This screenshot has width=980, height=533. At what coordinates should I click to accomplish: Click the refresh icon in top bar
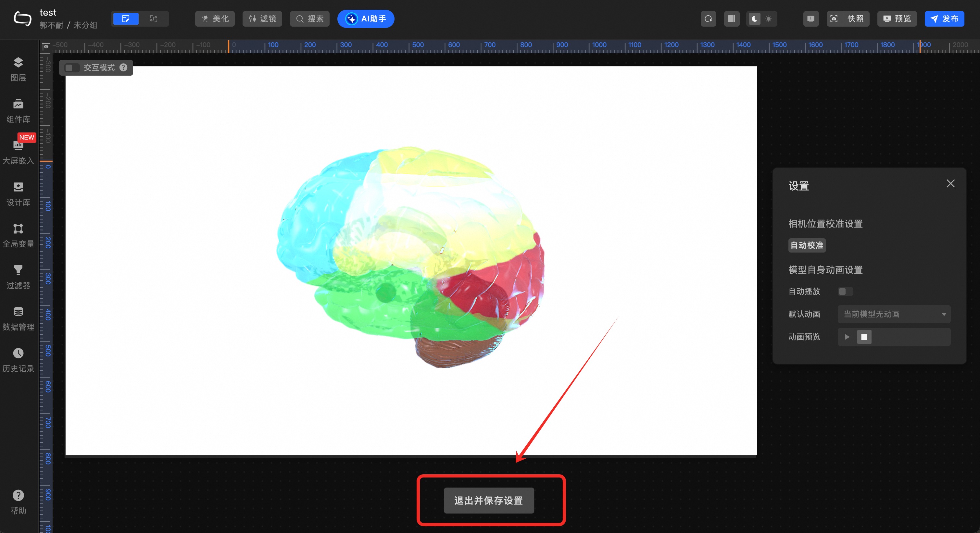point(708,19)
